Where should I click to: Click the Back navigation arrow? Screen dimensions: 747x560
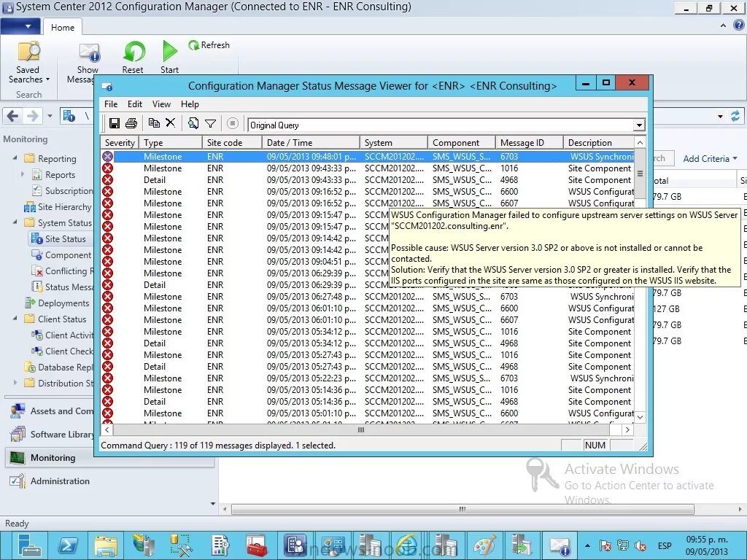coord(13,116)
